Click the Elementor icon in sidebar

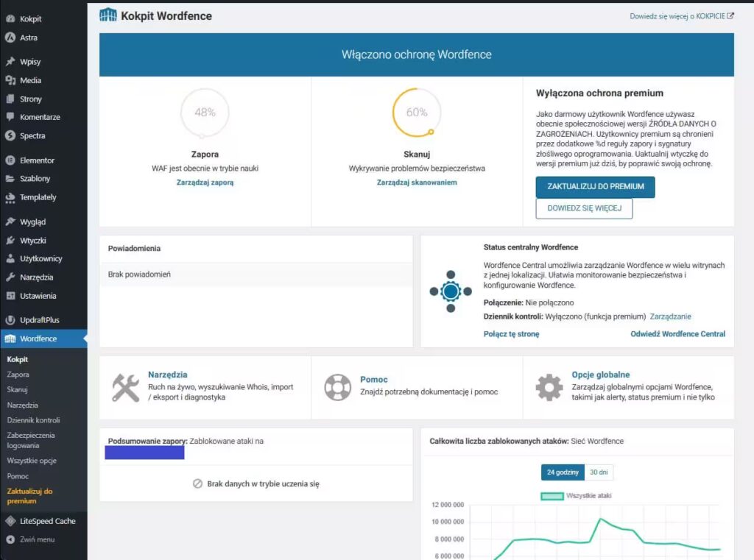click(x=10, y=160)
